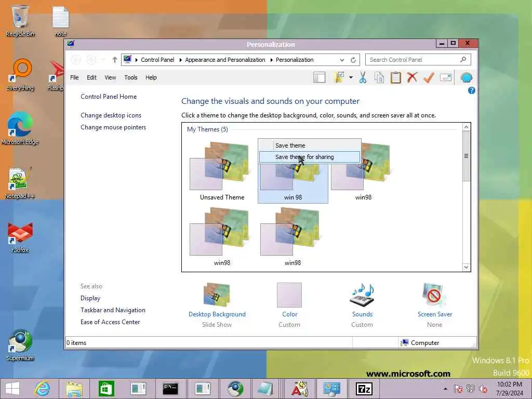Expand the chevron before Control Panel breadcrumb
The width and height of the screenshot is (532, 399).
click(137, 60)
